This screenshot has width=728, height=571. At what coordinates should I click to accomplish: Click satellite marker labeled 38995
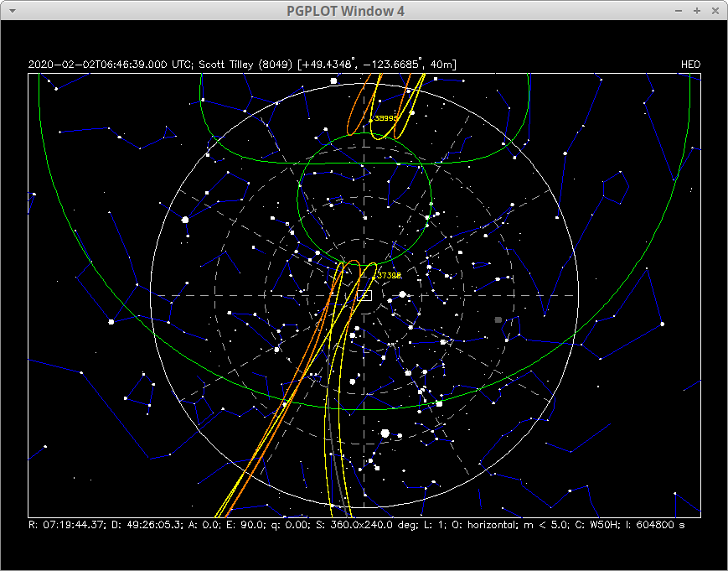pyautogui.click(x=370, y=121)
